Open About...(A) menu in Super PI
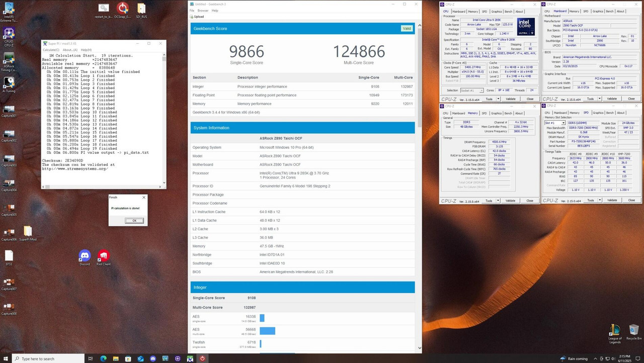This screenshot has height=363, width=644. (69, 50)
